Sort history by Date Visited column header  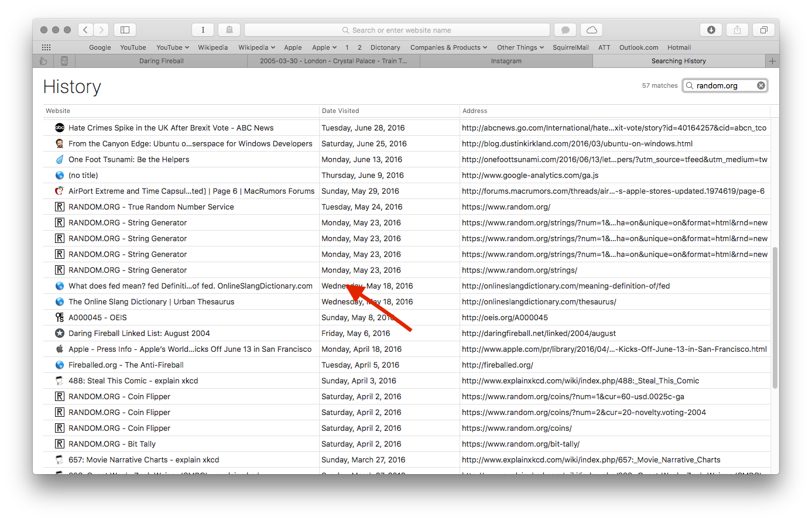pyautogui.click(x=389, y=111)
